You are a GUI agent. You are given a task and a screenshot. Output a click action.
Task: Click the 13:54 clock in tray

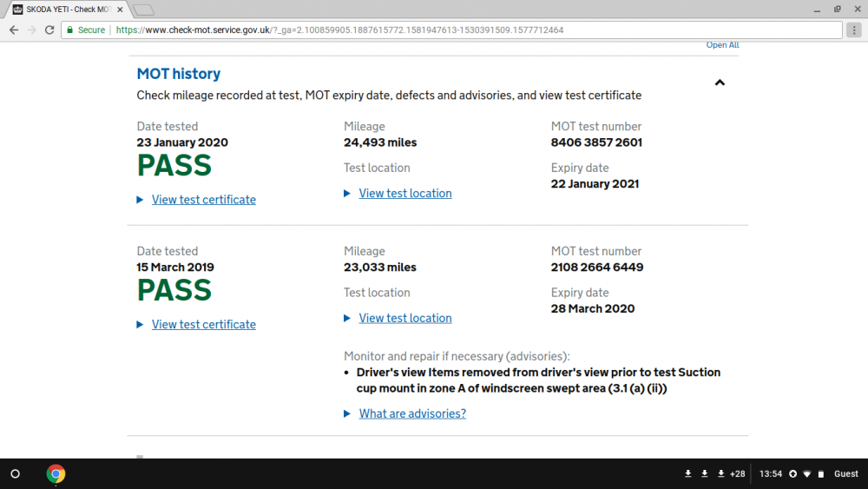point(771,474)
